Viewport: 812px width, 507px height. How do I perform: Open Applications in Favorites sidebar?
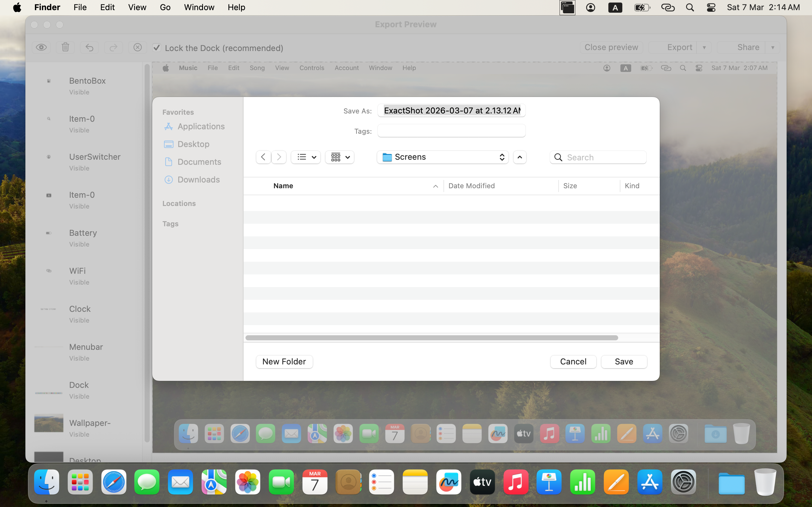201,126
